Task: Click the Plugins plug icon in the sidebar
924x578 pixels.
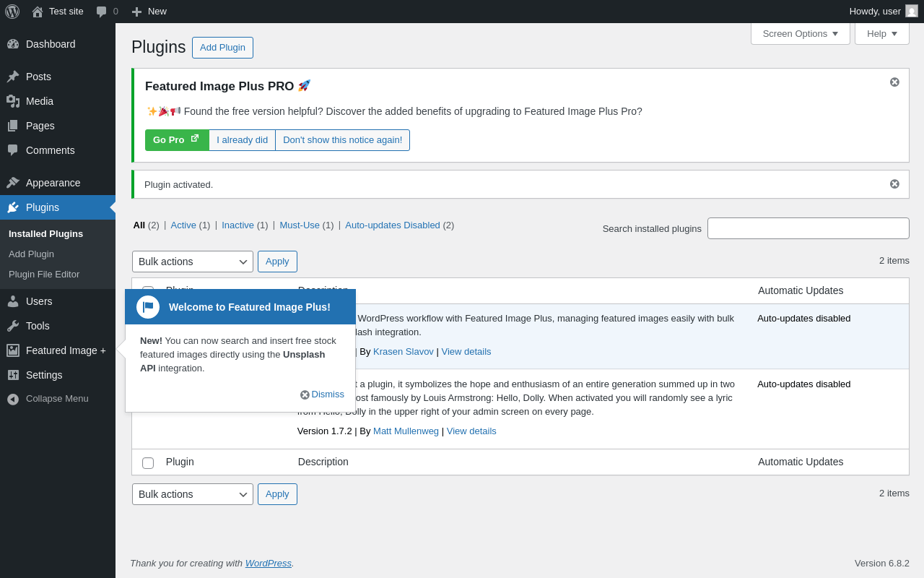Action: point(13,207)
